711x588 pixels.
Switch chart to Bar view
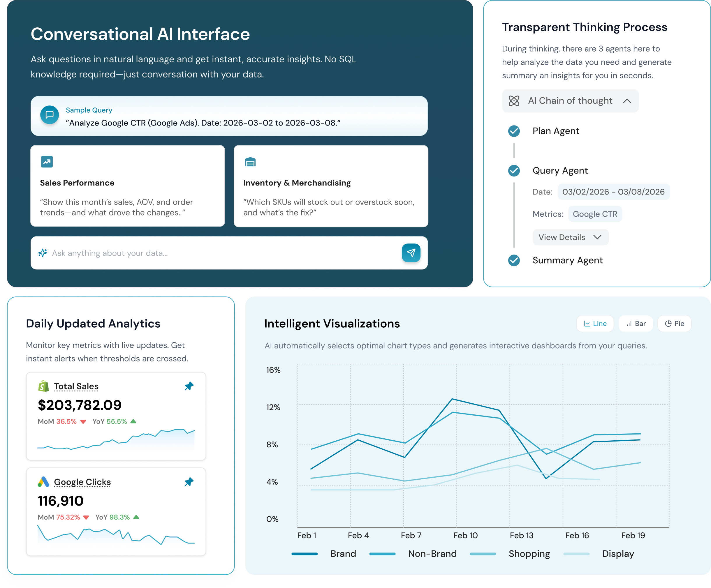[635, 324]
